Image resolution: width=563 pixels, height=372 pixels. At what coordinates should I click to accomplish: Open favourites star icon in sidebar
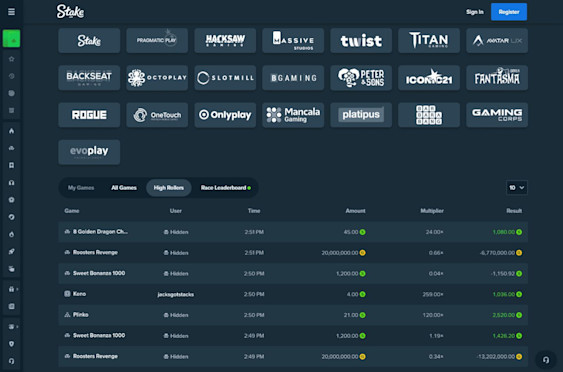[11, 59]
